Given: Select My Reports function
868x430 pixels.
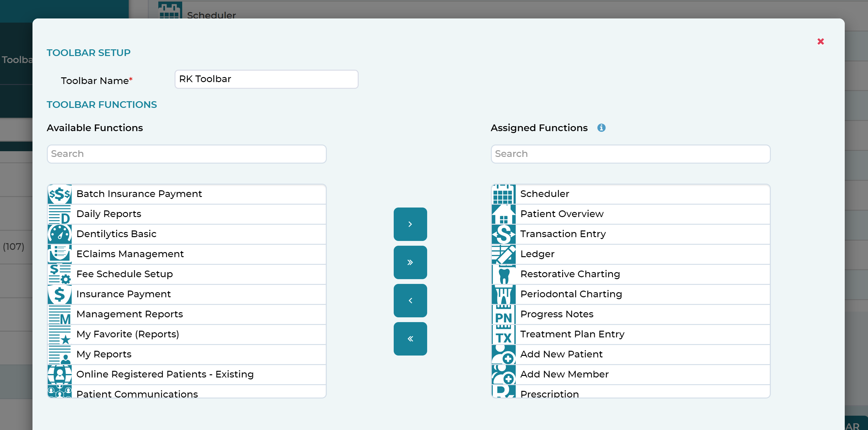Looking at the screenshot, I should point(187,354).
